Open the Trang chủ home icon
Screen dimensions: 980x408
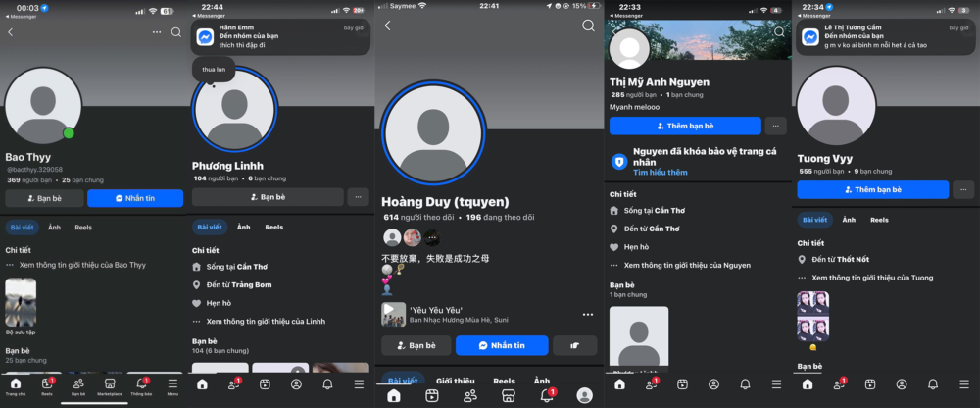[17, 384]
